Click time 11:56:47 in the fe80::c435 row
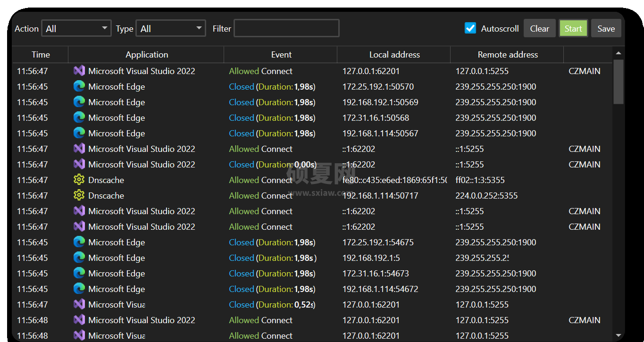644x342 pixels. click(32, 180)
